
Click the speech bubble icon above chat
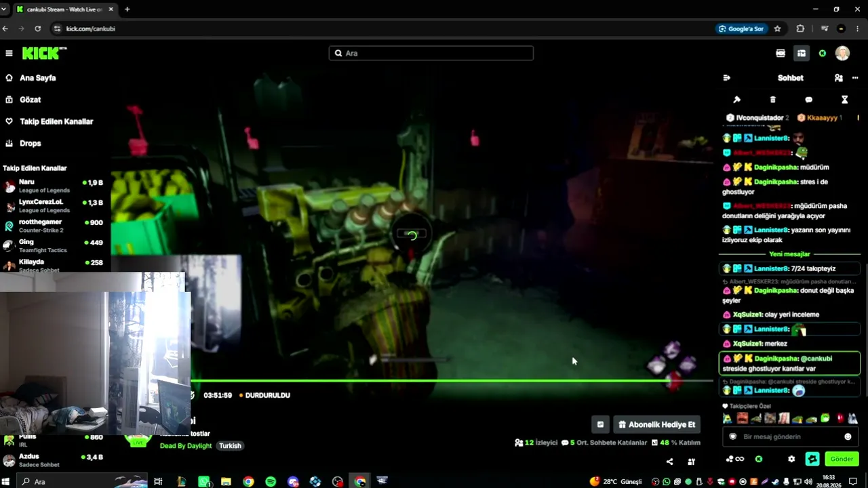pos(808,100)
